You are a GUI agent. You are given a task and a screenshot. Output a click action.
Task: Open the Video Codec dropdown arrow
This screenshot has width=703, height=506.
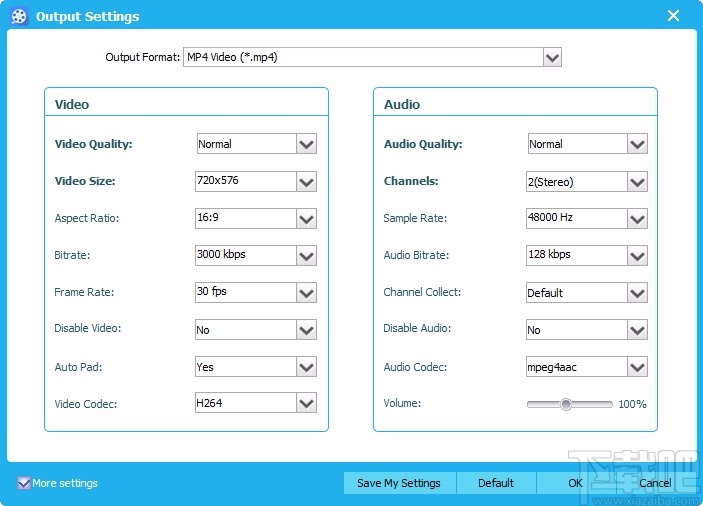coord(307,403)
